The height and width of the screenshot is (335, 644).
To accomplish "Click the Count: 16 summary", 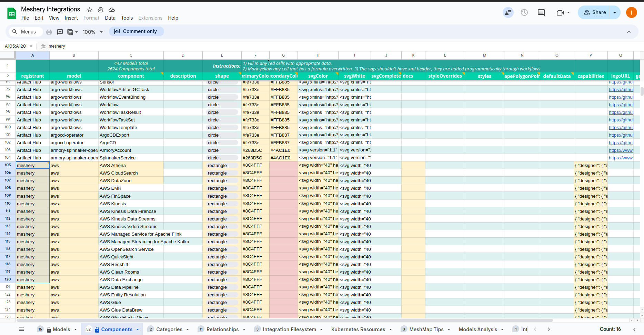I will [x=610, y=329].
